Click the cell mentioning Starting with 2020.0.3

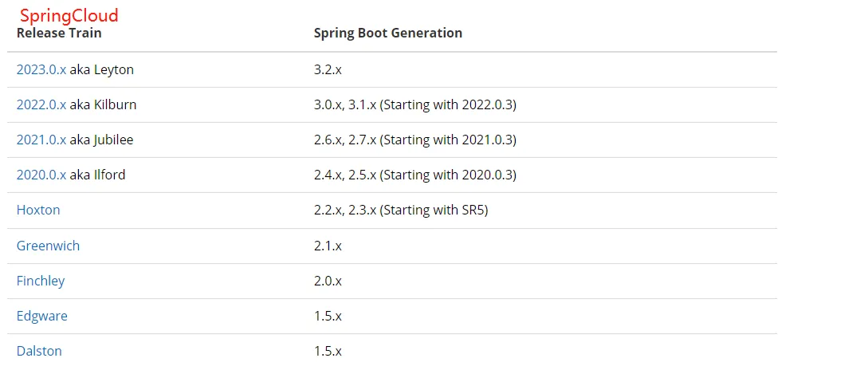click(x=415, y=175)
